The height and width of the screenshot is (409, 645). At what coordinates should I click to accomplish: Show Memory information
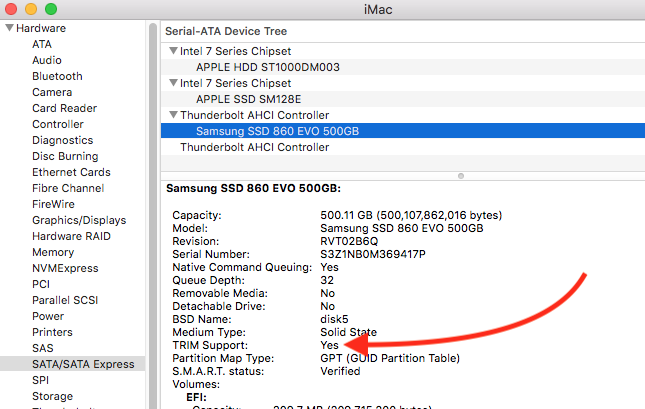(53, 252)
